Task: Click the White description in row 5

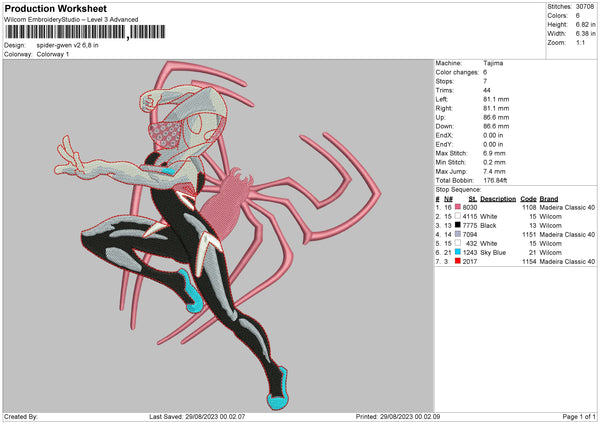Action: pyautogui.click(x=489, y=244)
